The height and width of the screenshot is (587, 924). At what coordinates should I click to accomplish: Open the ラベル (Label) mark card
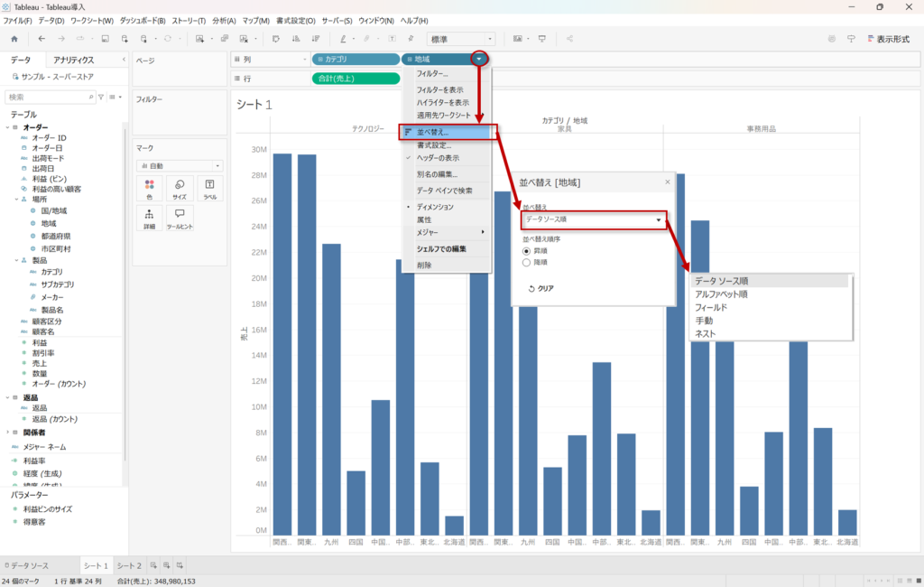tap(209, 188)
